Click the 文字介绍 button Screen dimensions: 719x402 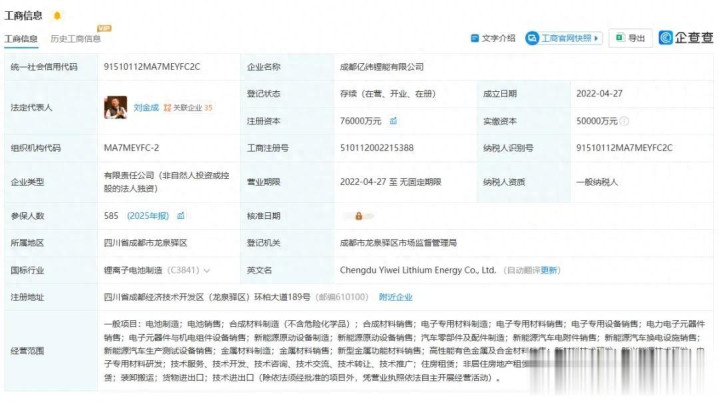[493, 38]
